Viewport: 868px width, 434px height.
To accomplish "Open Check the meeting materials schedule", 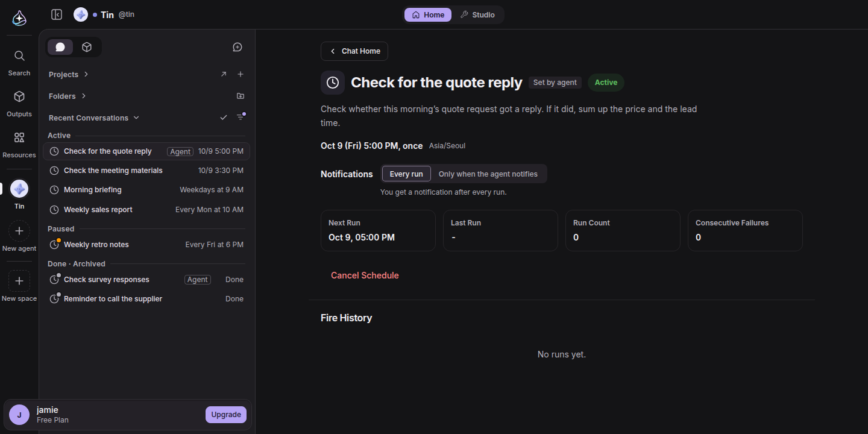I will (146, 171).
